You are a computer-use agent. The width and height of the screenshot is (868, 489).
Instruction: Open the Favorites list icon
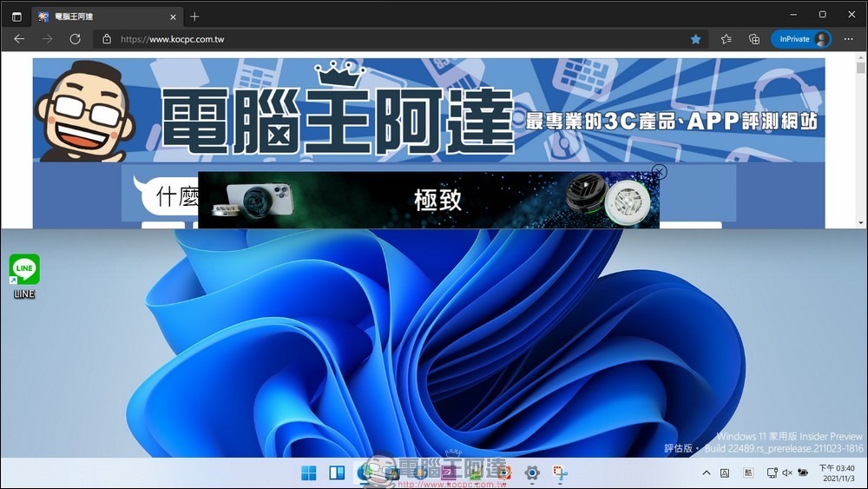coord(727,39)
